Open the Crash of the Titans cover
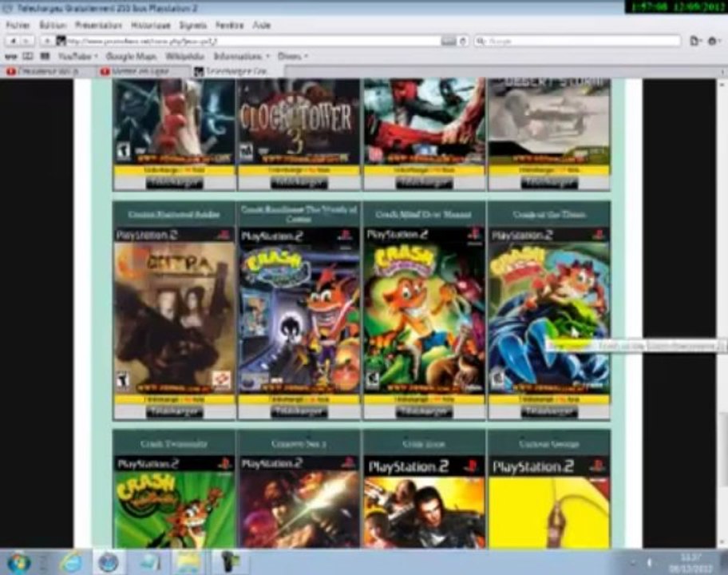728x575 pixels. [x=548, y=310]
